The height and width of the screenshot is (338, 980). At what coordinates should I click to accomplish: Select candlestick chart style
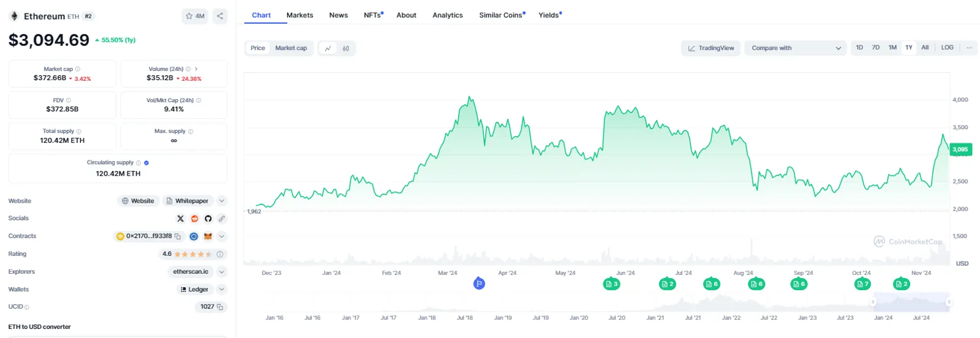point(345,48)
